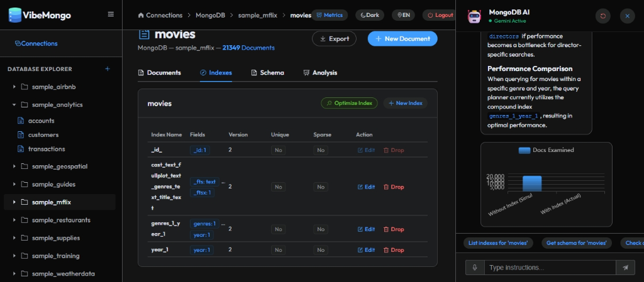Click the Index Name column header
This screenshot has width=644, height=282.
166,135
